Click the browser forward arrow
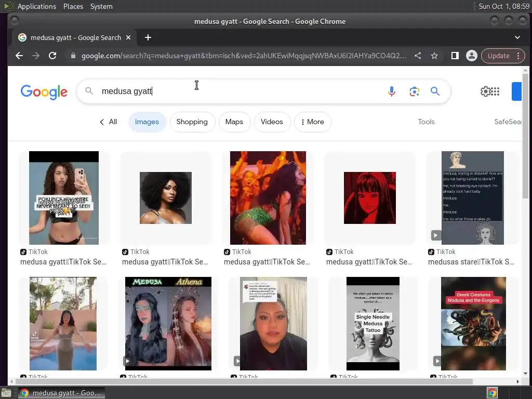 pyautogui.click(x=36, y=56)
